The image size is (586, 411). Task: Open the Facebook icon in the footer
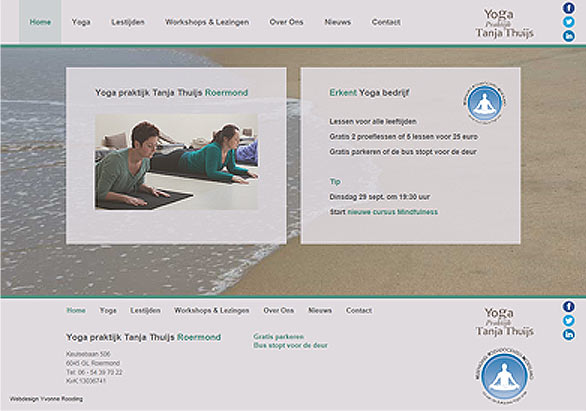[569, 307]
